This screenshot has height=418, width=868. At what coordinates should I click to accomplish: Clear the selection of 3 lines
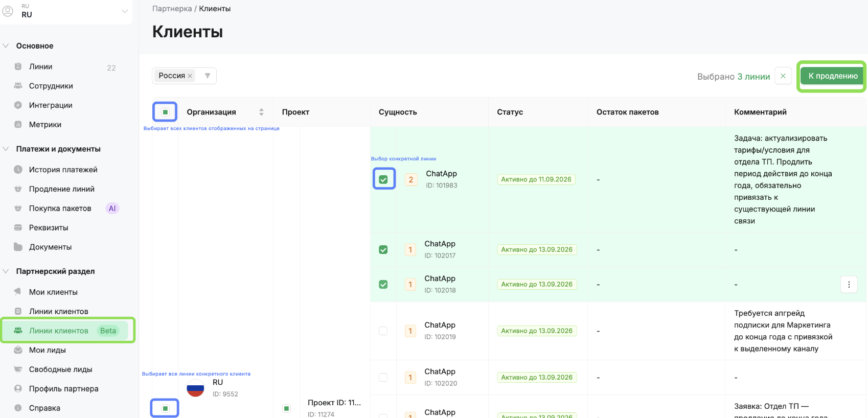783,76
